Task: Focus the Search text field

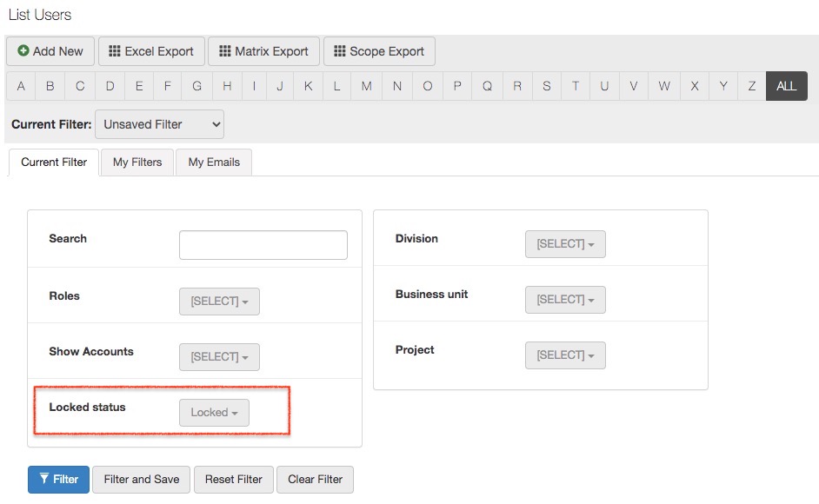Action: tap(263, 245)
